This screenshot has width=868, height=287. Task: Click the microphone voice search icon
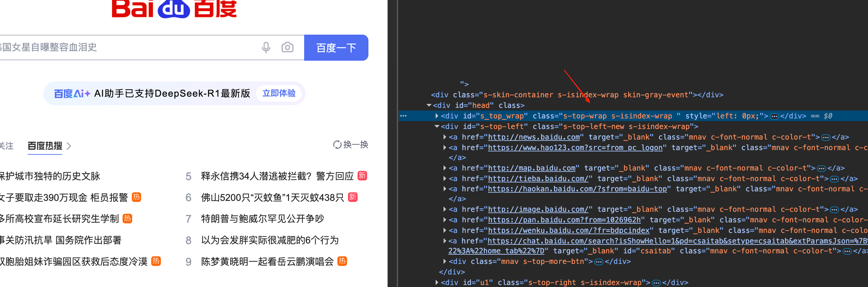[266, 48]
